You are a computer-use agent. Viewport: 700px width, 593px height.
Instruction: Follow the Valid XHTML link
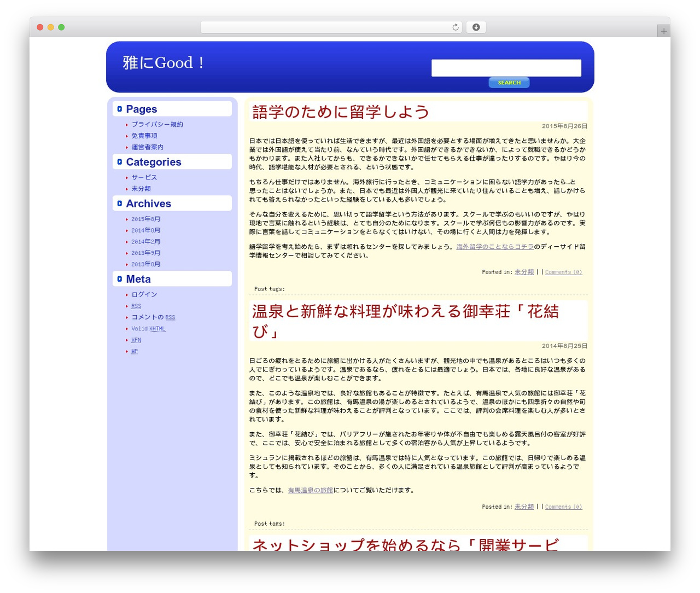pyautogui.click(x=148, y=329)
